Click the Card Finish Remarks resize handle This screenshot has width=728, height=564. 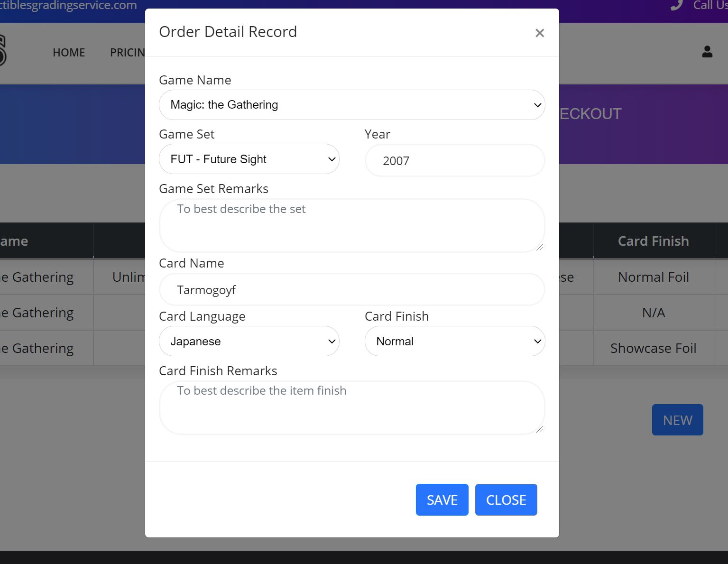point(540,429)
